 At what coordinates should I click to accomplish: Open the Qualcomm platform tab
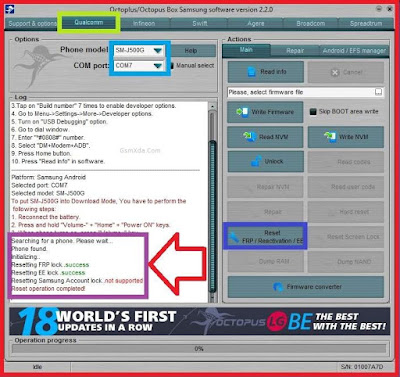pyautogui.click(x=89, y=23)
